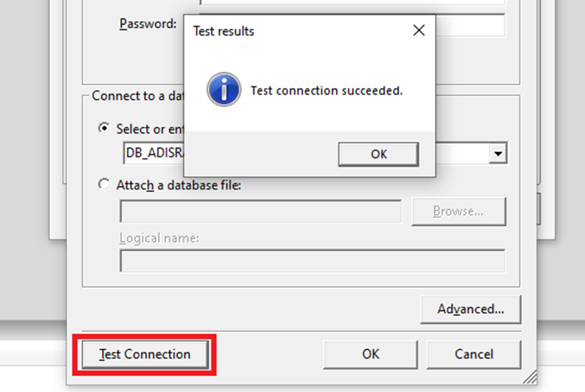Screen dimensions: 585x392
Task: Cancel the connection dialog
Action: click(473, 354)
